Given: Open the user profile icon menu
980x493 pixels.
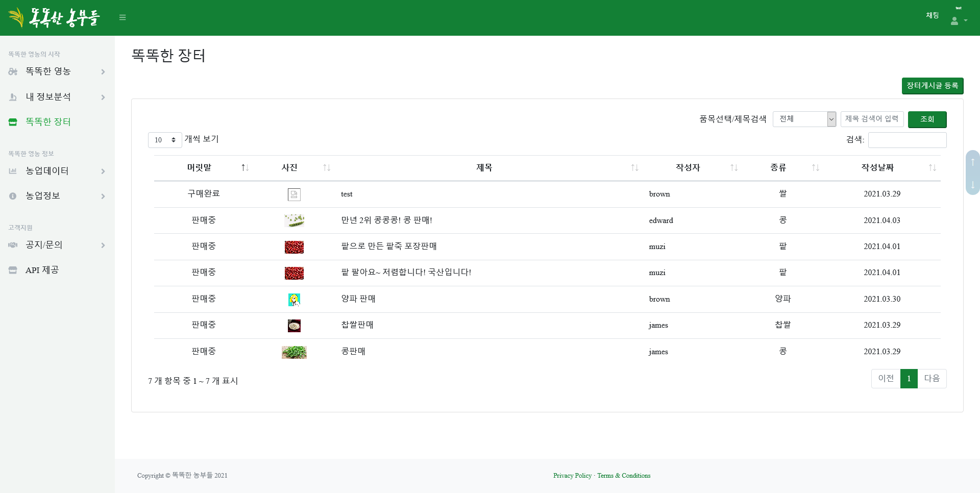Looking at the screenshot, I should pyautogui.click(x=958, y=21).
